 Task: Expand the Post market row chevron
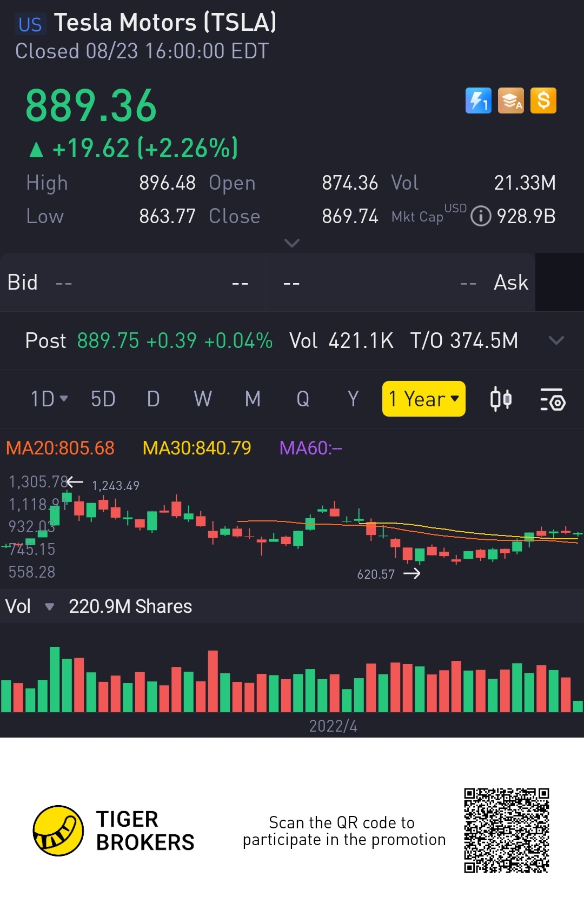point(556,340)
